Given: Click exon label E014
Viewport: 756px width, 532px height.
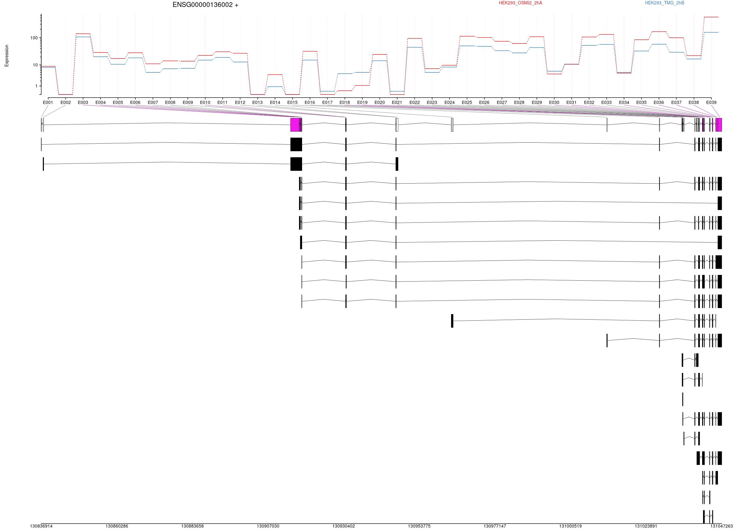Looking at the screenshot, I should [275, 102].
